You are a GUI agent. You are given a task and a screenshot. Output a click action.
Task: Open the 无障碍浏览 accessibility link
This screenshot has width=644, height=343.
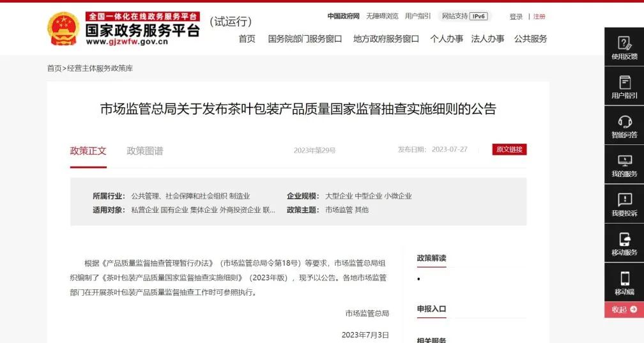pyautogui.click(x=382, y=16)
